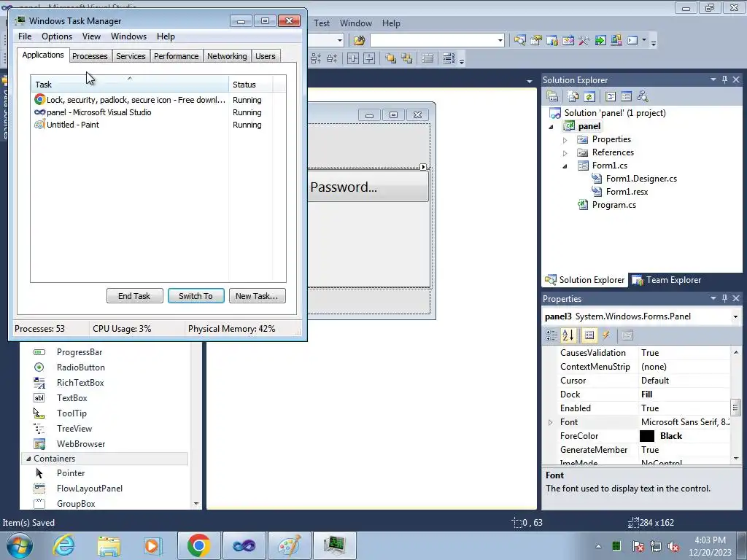Screen dimensions: 747x560
Task: Click Task column header in Task Manager
Action: (x=130, y=84)
